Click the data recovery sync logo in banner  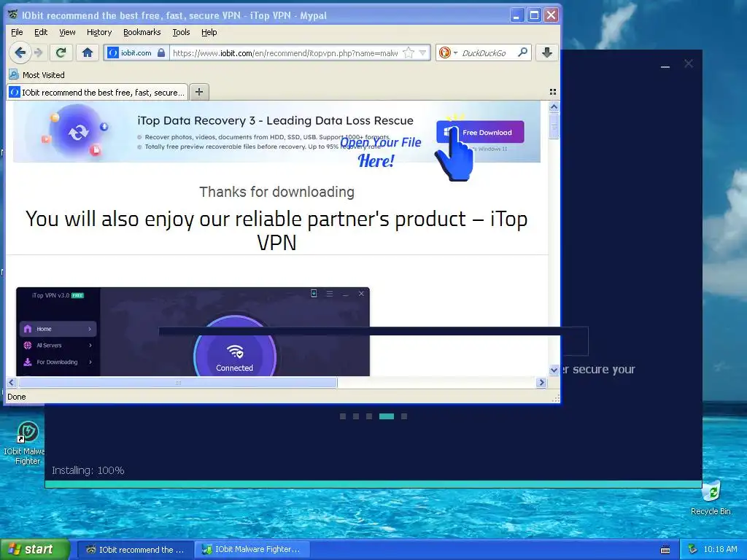click(x=77, y=132)
